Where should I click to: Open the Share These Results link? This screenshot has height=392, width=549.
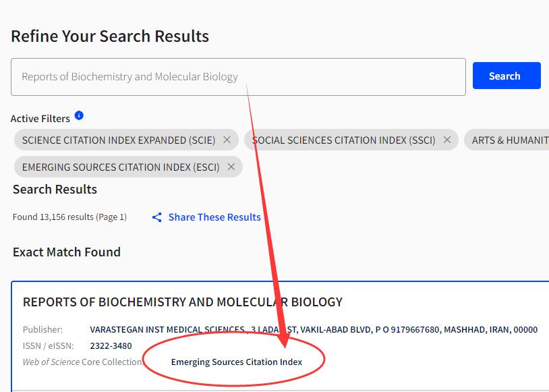pyautogui.click(x=214, y=217)
